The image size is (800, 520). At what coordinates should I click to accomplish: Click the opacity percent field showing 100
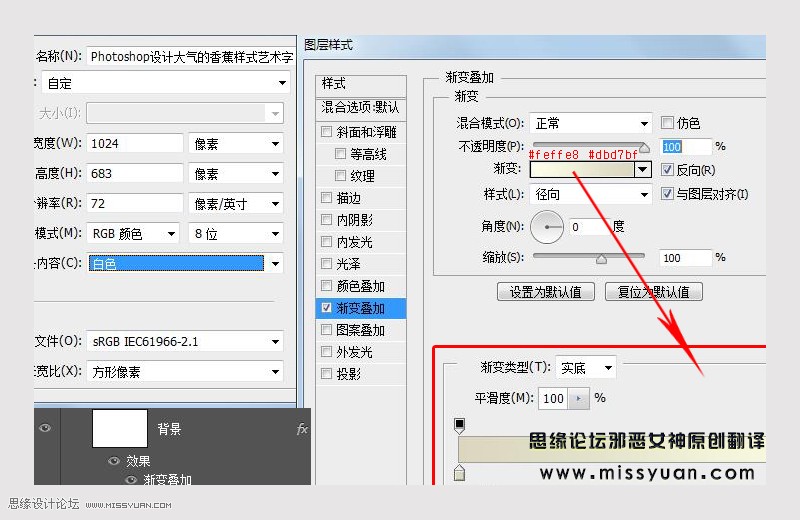(686, 147)
